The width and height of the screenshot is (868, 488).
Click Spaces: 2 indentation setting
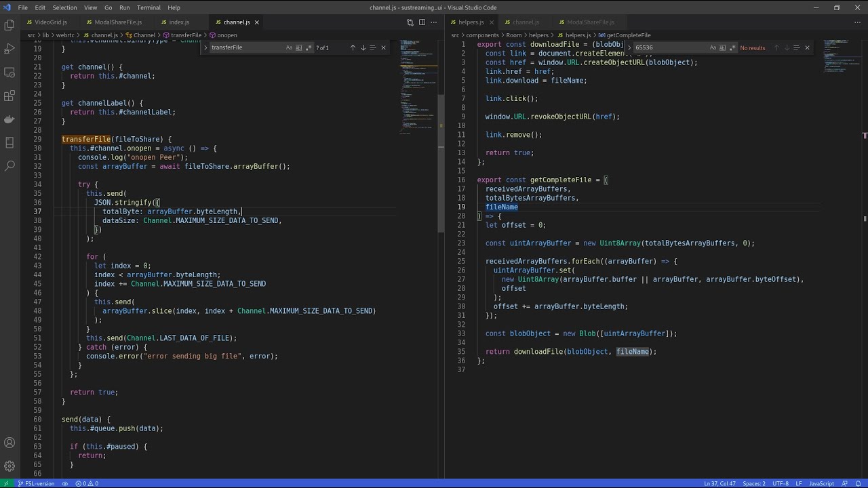tap(754, 483)
